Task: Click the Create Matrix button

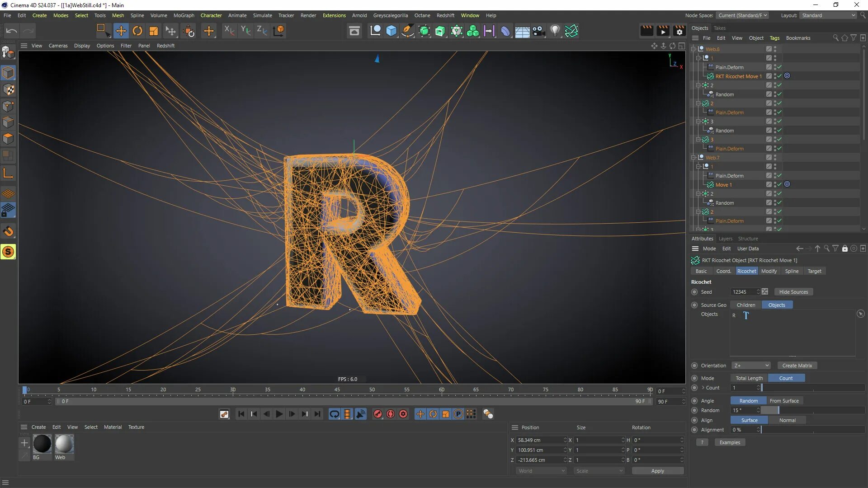Action: pyautogui.click(x=797, y=366)
